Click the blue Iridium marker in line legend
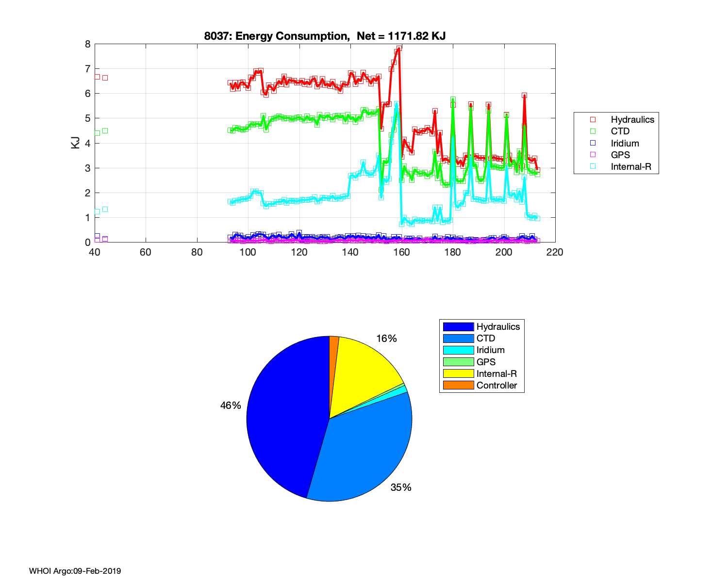The width and height of the screenshot is (728, 582). (593, 143)
